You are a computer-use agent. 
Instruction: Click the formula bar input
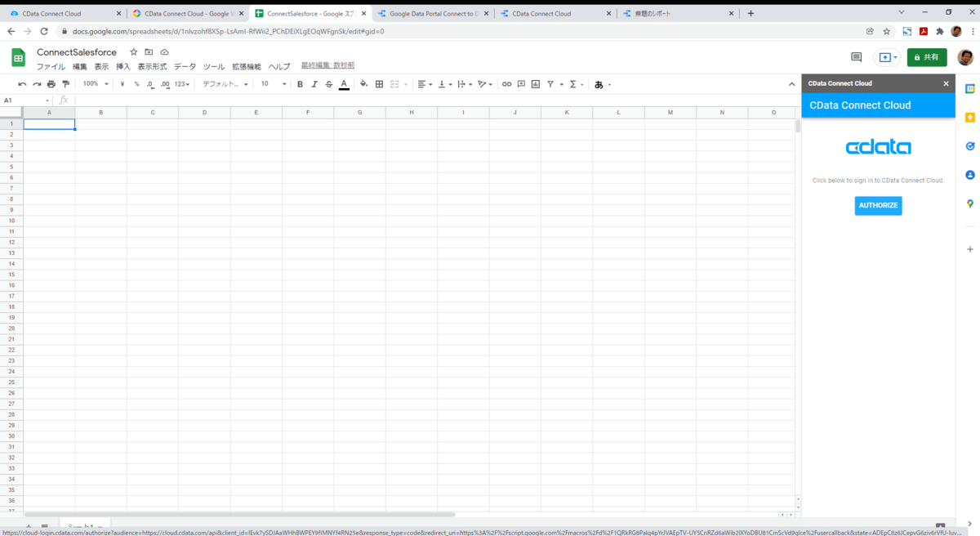point(433,100)
